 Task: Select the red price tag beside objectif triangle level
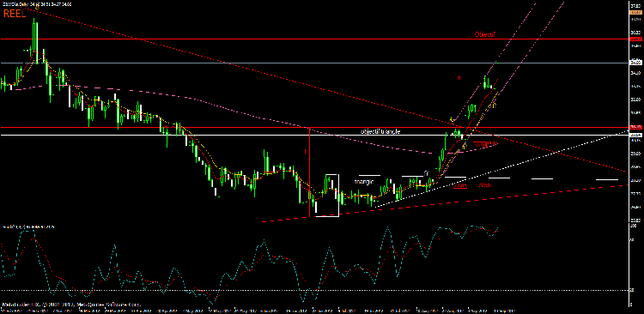click(635, 127)
